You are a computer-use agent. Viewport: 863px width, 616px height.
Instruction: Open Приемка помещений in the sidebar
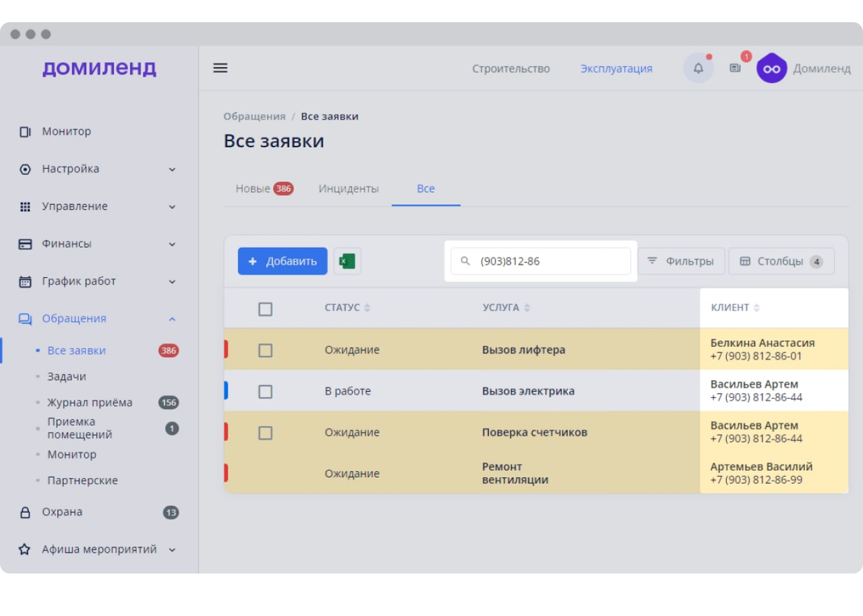tap(80, 428)
